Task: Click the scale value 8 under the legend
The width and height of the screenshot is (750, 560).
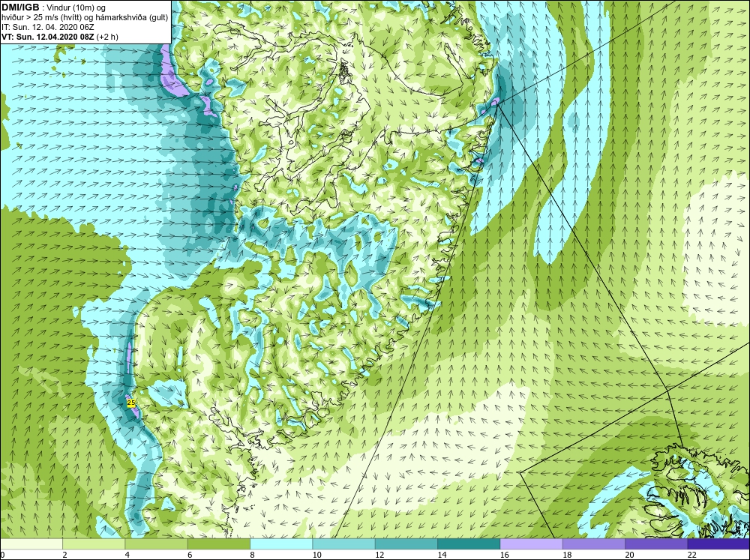Action: pyautogui.click(x=252, y=555)
